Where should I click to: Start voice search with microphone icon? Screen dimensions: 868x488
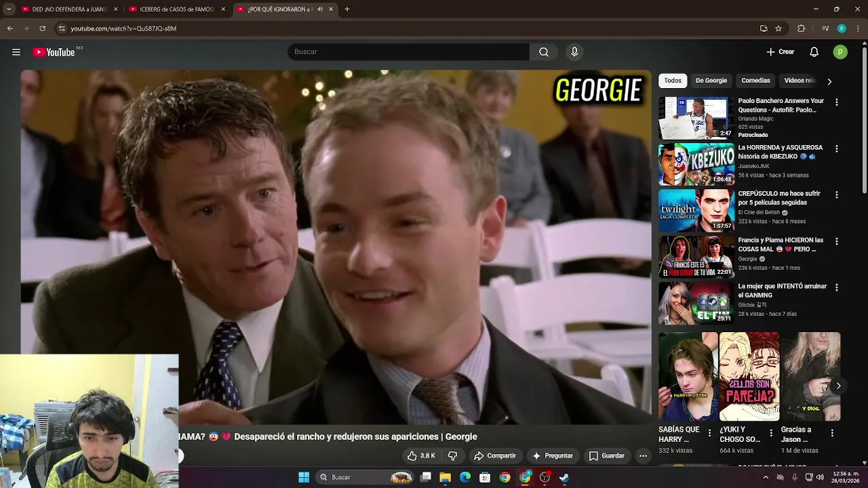coord(574,52)
